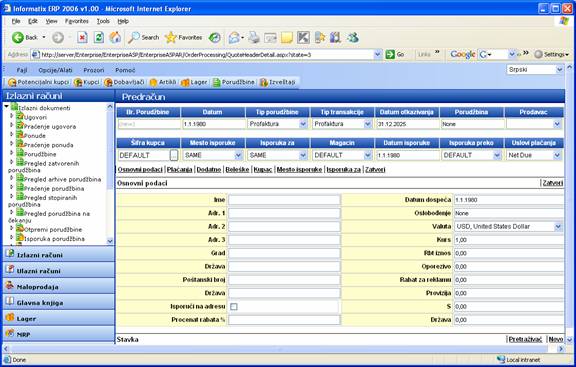Open the Home page icon
This screenshot has width=576, height=367.
115,37
